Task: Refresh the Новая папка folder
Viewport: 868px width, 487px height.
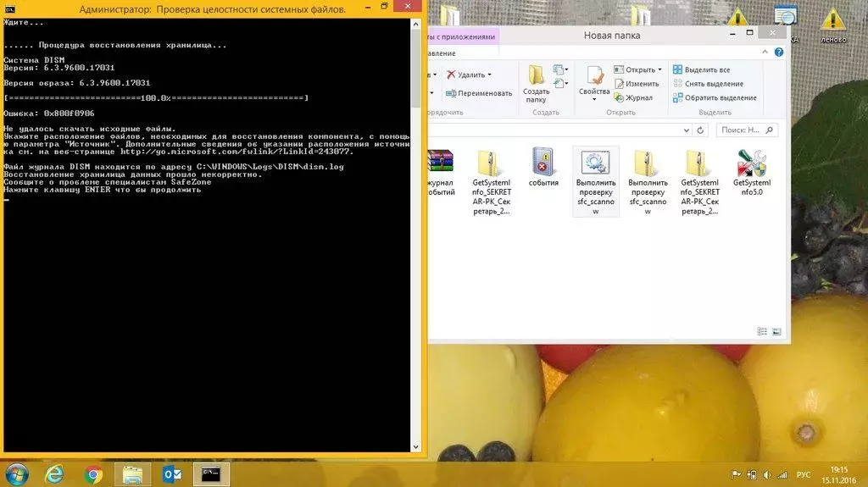Action: 700,130
